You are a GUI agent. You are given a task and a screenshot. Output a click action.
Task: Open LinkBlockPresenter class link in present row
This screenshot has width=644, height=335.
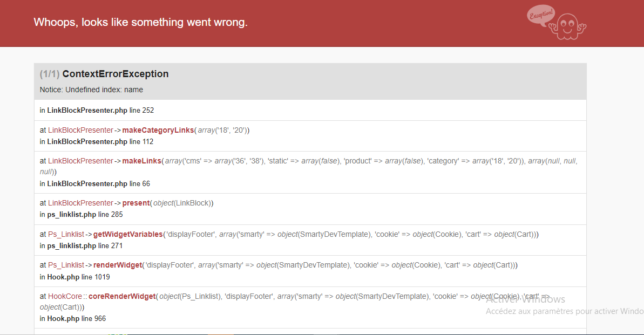pos(80,203)
